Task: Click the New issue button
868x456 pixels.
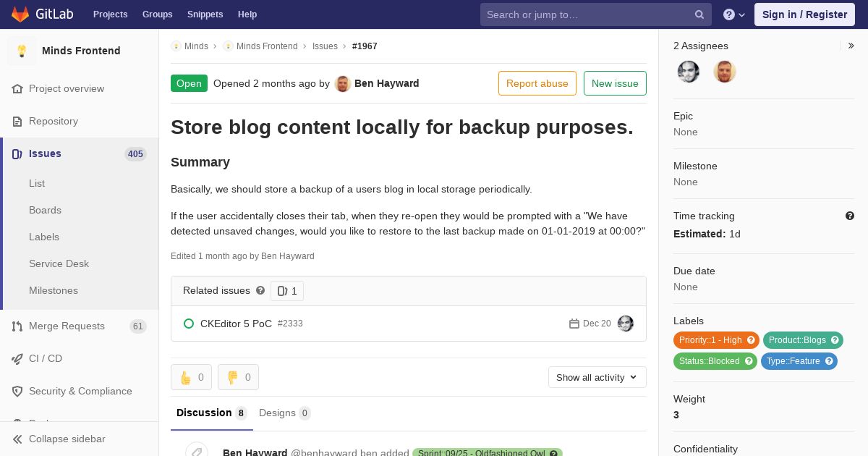Action: 615,83
